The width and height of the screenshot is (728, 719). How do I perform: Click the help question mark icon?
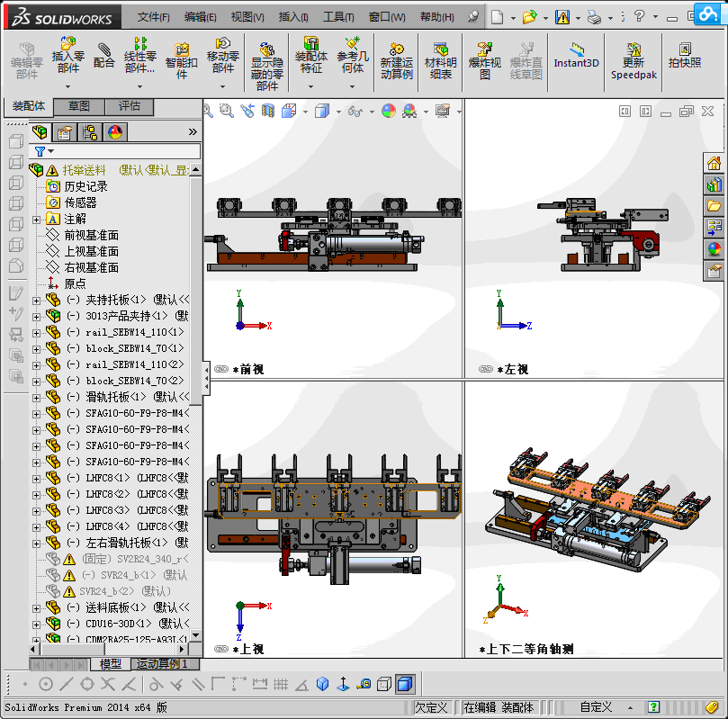click(x=639, y=16)
